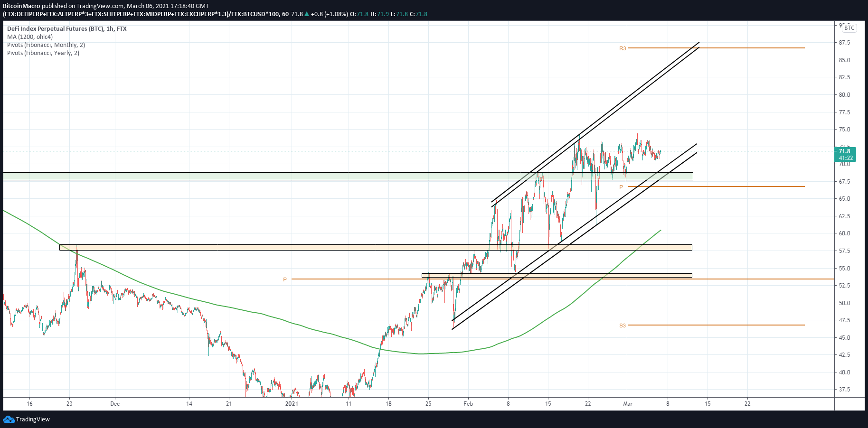Select the narrow orange zone near 54

(557, 275)
